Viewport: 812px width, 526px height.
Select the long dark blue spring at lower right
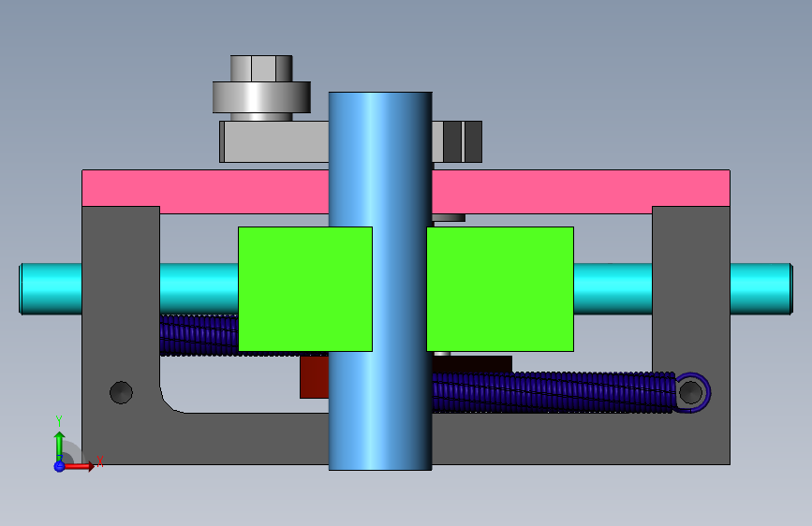pyautogui.click(x=554, y=392)
